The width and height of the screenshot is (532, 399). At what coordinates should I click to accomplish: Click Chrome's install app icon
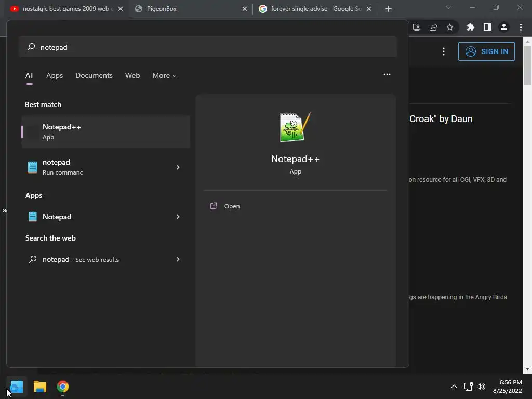pos(417,27)
